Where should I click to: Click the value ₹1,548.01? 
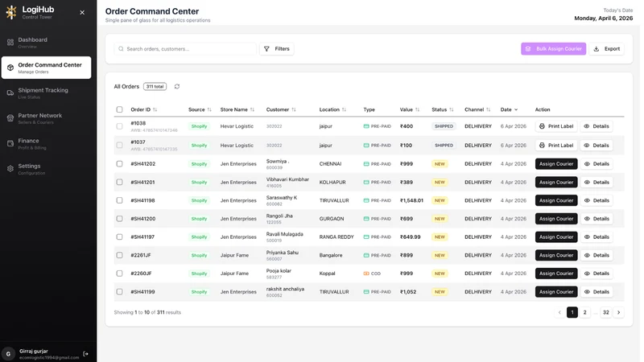tap(411, 200)
